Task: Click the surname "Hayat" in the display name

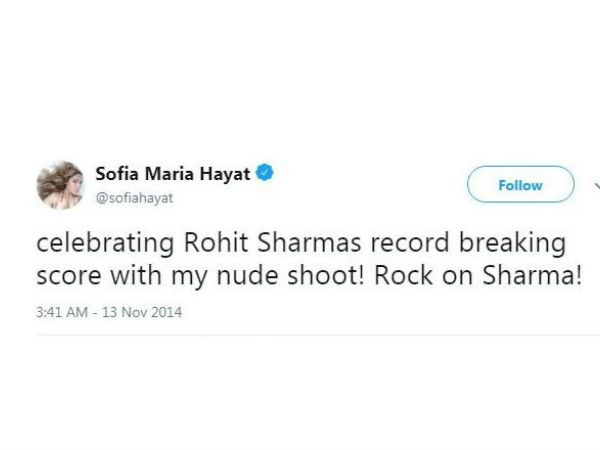Action: tap(228, 173)
